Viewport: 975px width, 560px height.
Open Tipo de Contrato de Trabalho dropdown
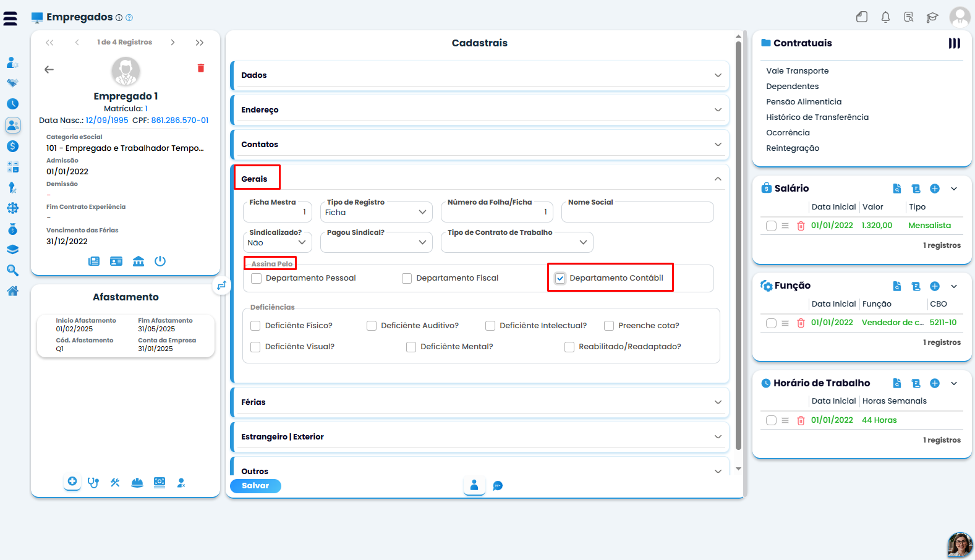(517, 242)
